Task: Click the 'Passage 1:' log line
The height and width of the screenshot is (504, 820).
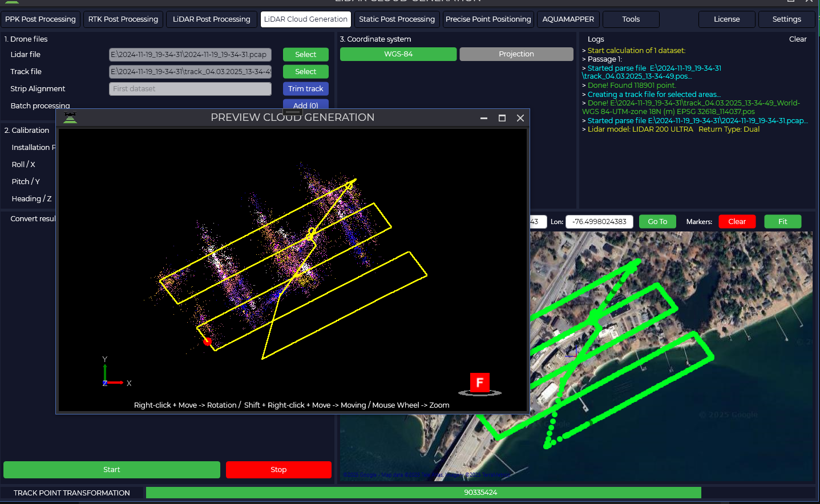Action: [605, 59]
